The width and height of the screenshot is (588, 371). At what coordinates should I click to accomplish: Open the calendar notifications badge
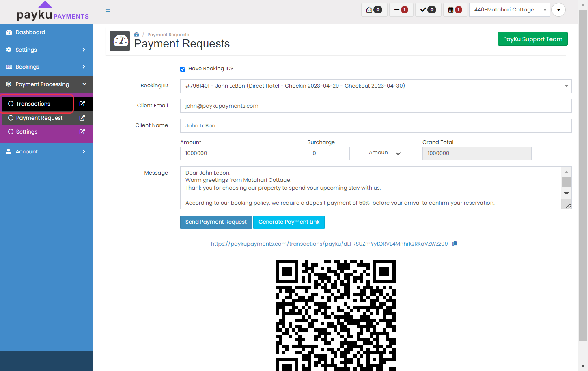point(455,10)
